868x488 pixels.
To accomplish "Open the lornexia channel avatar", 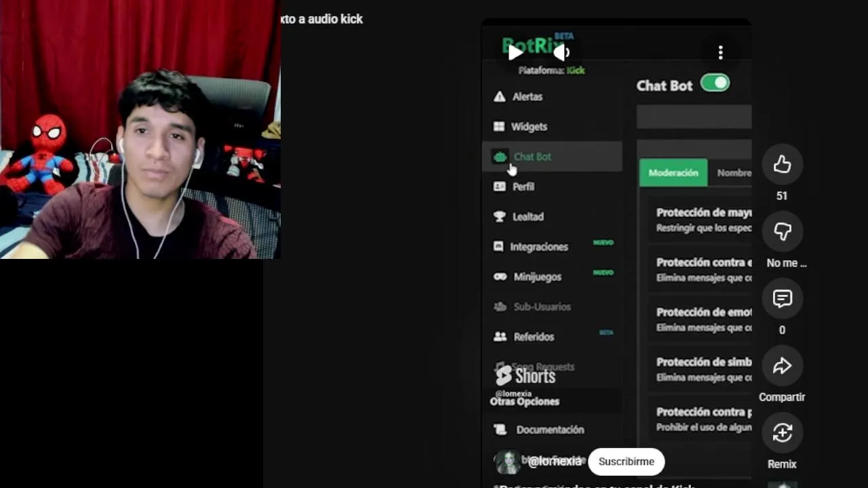I will (x=507, y=462).
